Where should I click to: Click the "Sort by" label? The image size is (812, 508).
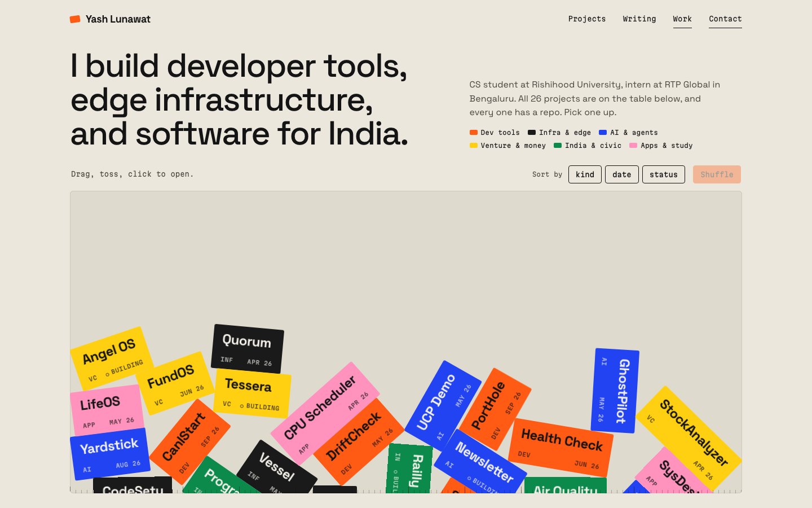pos(547,174)
